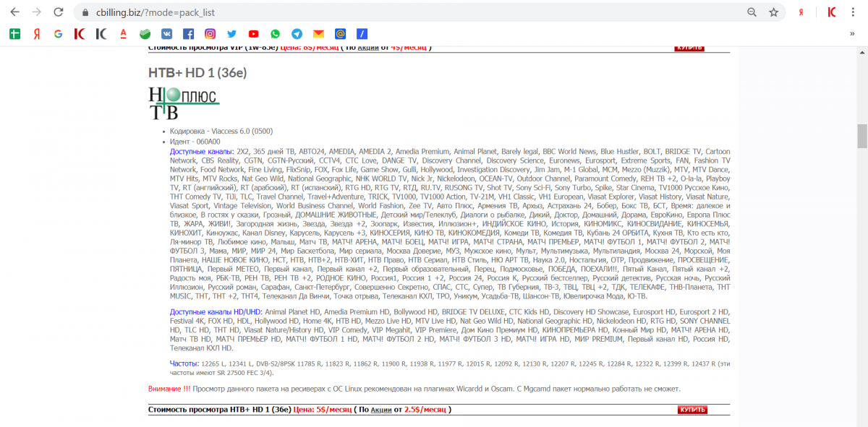Image resolution: width=868 pixels, height=427 pixels.
Task: Open the Instagram bookmark icon
Action: (x=210, y=33)
